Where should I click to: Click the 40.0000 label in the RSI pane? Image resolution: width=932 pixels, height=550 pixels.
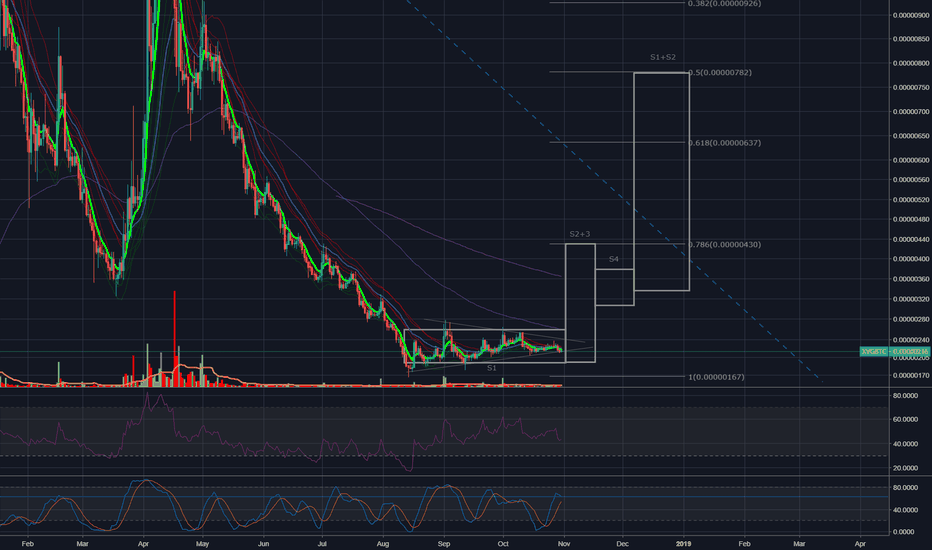tap(905, 444)
